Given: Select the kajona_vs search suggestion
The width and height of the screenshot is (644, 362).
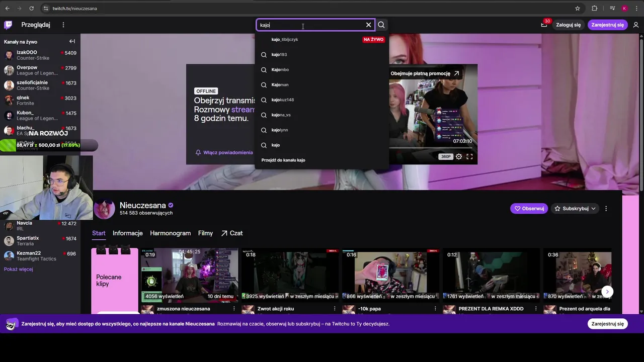Looking at the screenshot, I should click(322, 115).
